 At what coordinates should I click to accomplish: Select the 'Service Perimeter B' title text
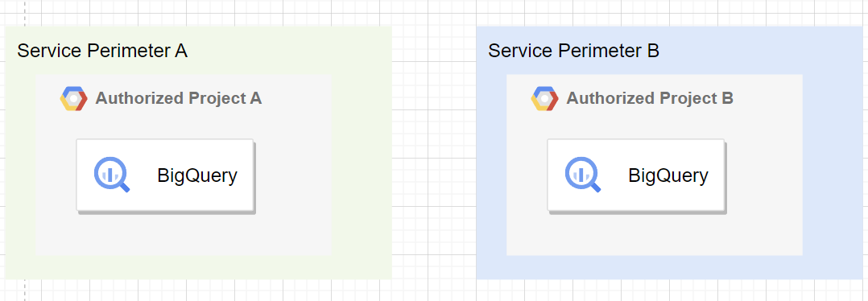tap(573, 51)
